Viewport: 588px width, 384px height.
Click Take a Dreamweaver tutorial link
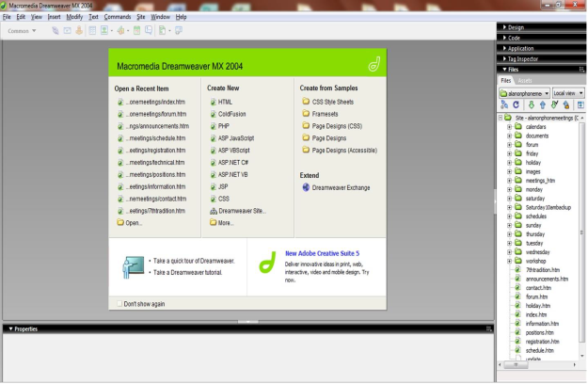(x=187, y=273)
